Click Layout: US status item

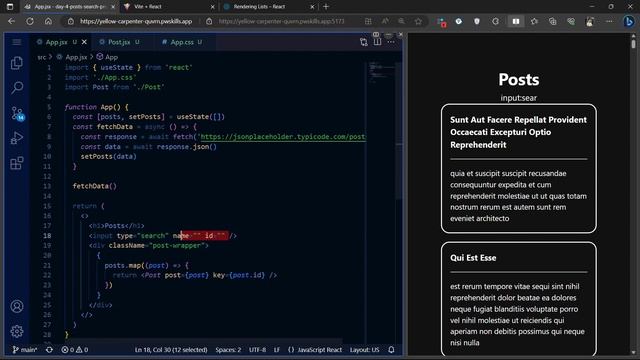pos(364,350)
